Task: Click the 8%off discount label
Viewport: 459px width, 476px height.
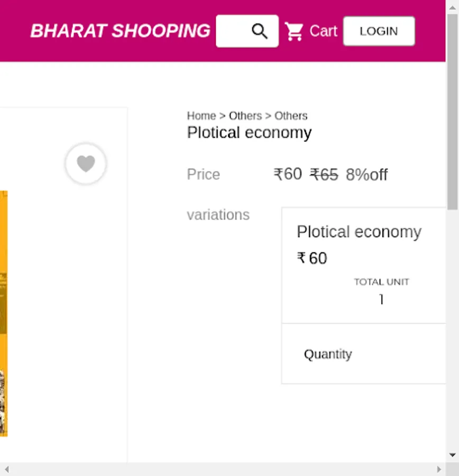Action: 366,175
